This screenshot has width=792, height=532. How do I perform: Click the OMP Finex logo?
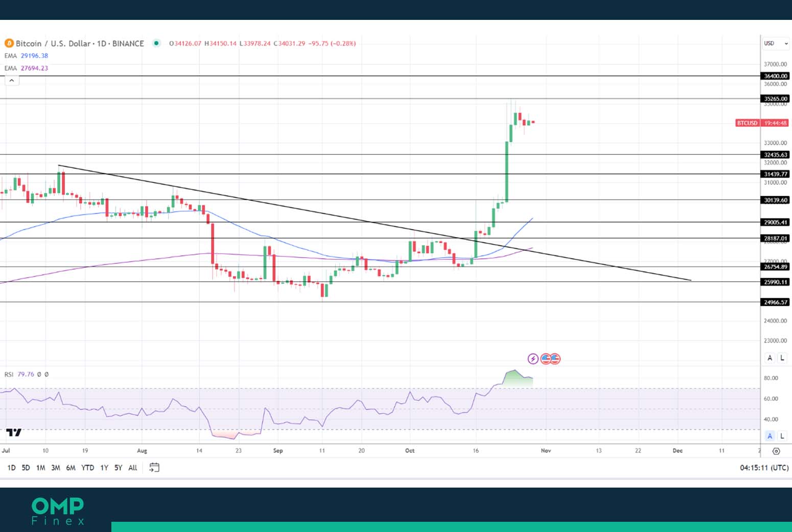pos(58,511)
